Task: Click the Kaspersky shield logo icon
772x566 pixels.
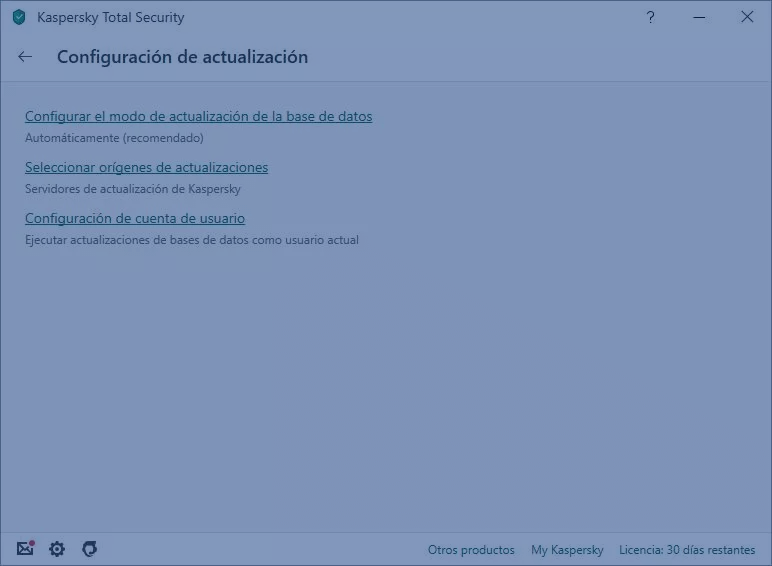Action: coord(19,17)
